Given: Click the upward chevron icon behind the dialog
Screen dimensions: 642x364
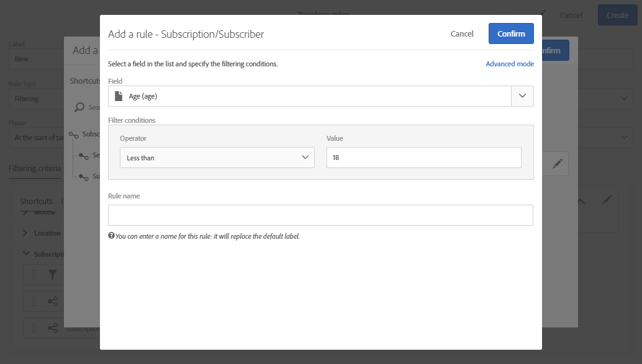Looking at the screenshot, I should pos(581,200).
